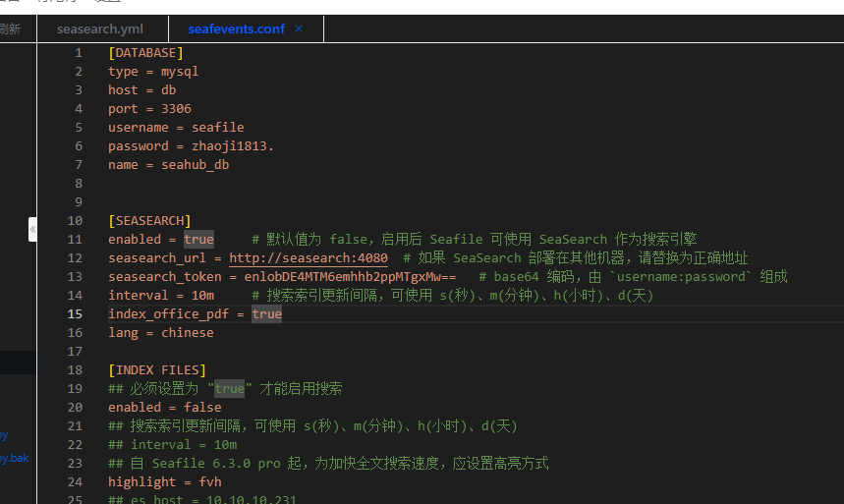Click the base64 comment on line 13
Image resolution: width=844 pixels, height=504 pixels.
click(633, 277)
